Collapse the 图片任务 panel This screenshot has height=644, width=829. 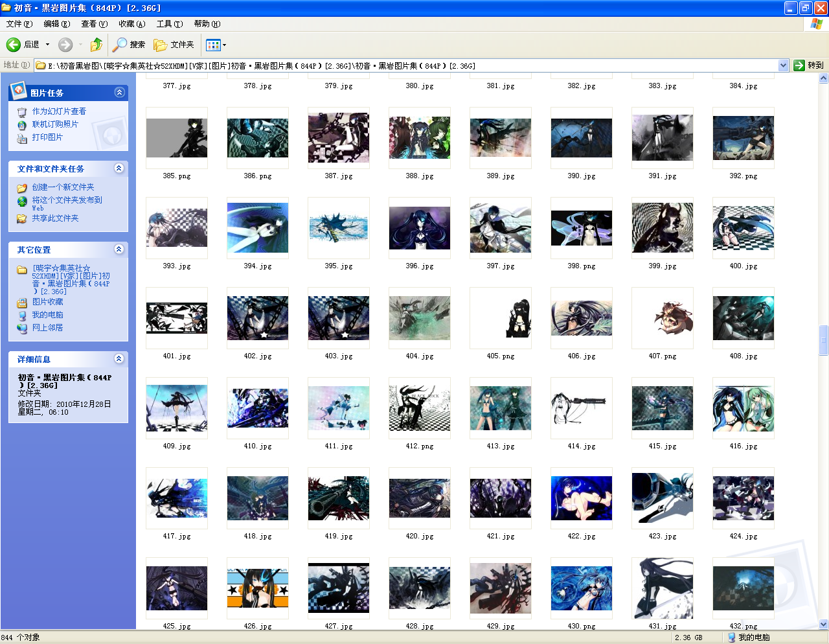(119, 93)
